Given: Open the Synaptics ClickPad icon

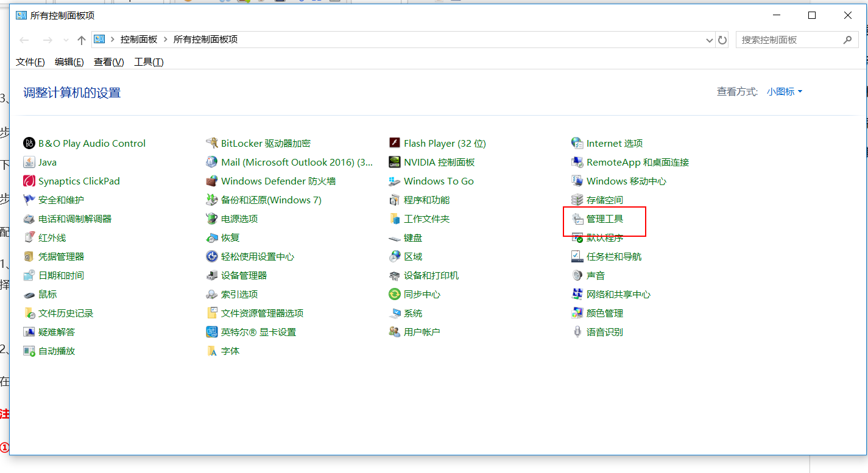Looking at the screenshot, I should tap(29, 181).
